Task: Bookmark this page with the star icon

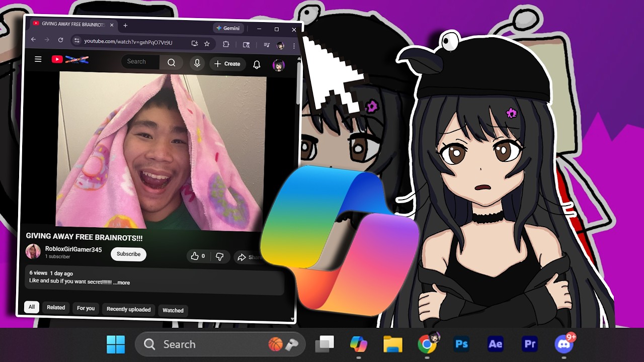Action: [x=207, y=44]
